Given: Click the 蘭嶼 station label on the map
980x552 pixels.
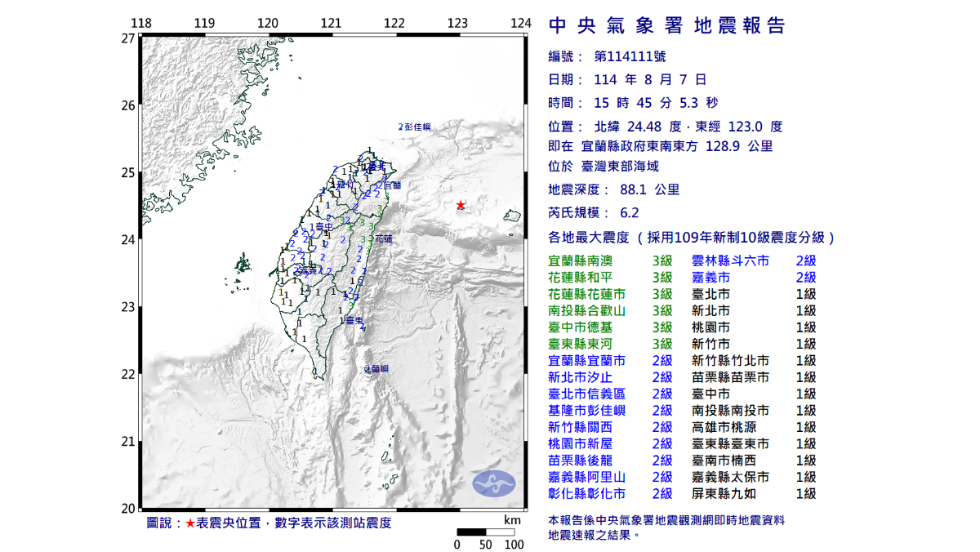Looking at the screenshot, I should pos(379,370).
